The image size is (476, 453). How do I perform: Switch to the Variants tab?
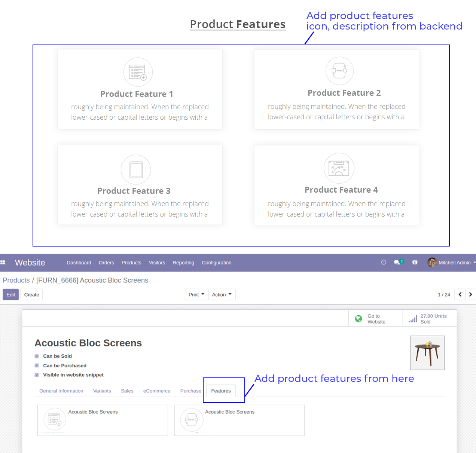pos(102,391)
